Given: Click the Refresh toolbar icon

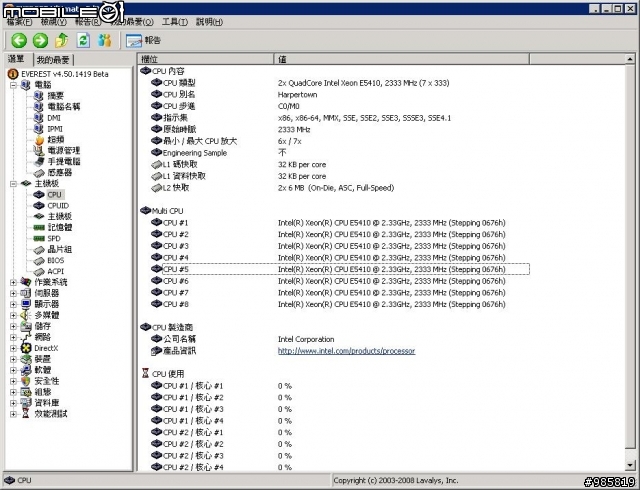Looking at the screenshot, I should pyautogui.click(x=83, y=40).
